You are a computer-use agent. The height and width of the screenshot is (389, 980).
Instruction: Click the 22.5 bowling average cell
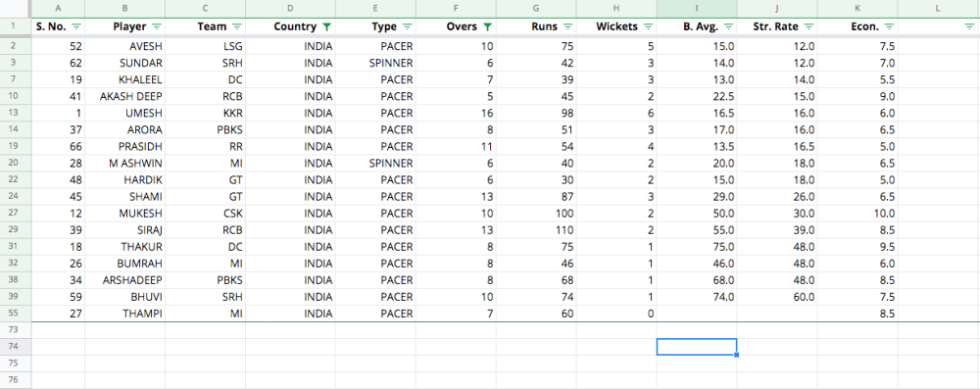[x=697, y=96]
